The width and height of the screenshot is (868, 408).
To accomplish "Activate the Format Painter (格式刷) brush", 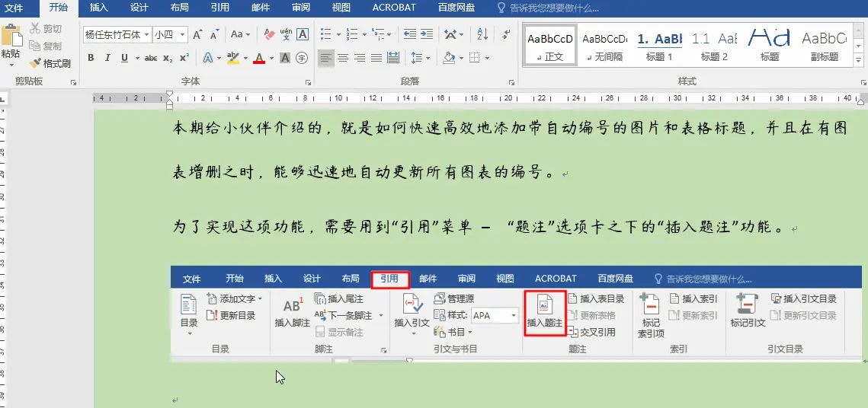I will tap(50, 63).
